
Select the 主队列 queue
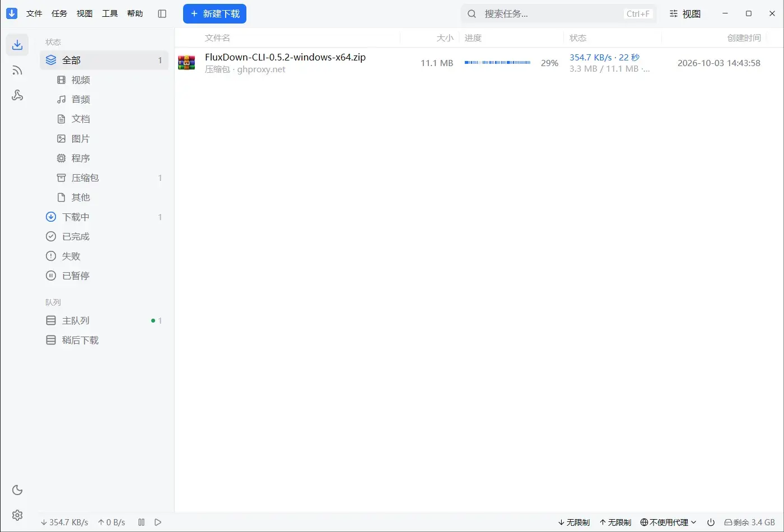tap(104, 320)
